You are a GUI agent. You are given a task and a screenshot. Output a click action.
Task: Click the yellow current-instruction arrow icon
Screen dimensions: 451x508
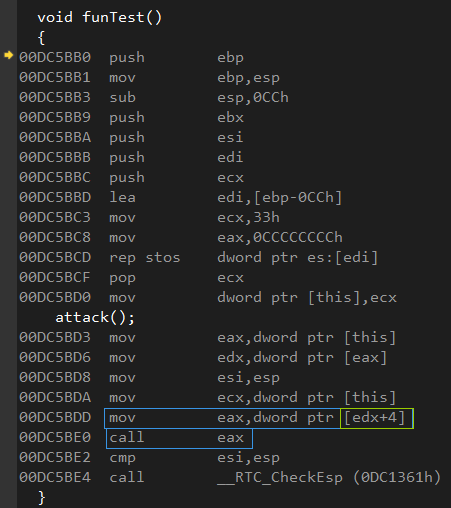click(8, 55)
